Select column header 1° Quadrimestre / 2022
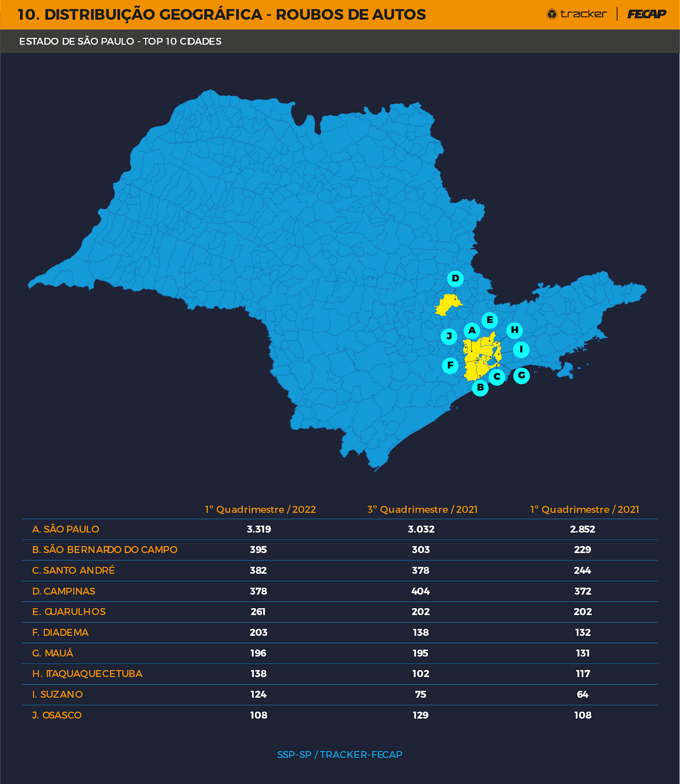 point(260,510)
